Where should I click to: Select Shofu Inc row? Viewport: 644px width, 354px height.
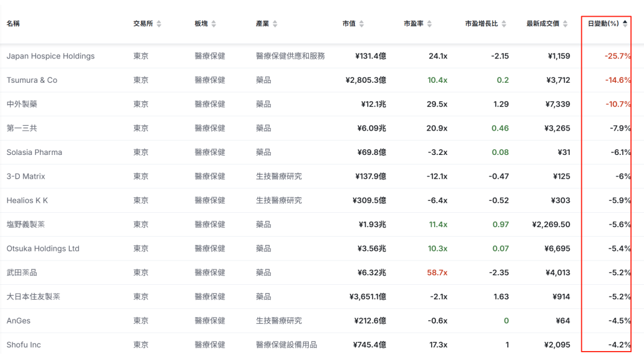[x=24, y=344]
